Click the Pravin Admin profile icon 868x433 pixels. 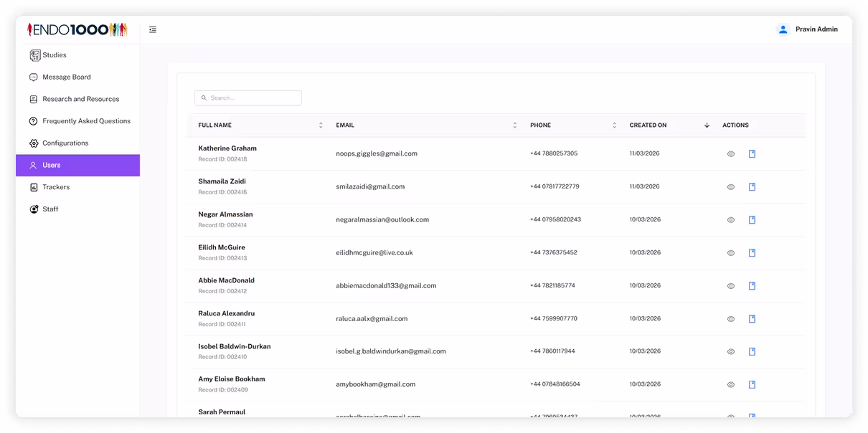pyautogui.click(x=782, y=29)
